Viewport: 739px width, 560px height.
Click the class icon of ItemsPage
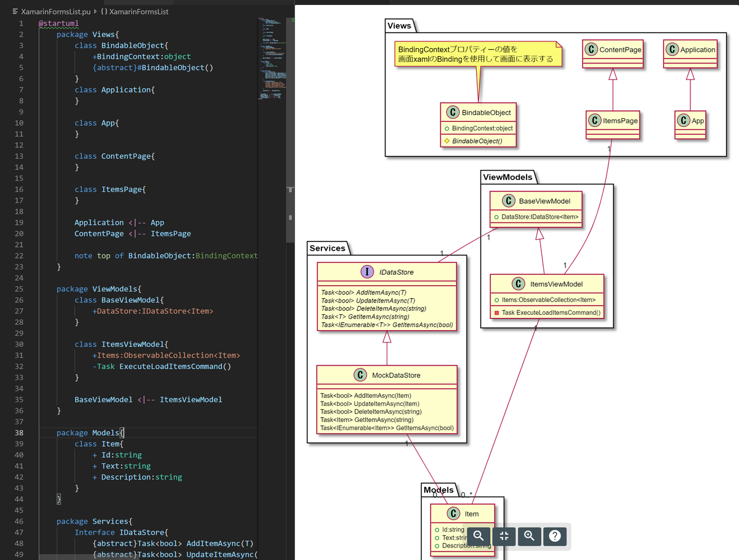(594, 121)
